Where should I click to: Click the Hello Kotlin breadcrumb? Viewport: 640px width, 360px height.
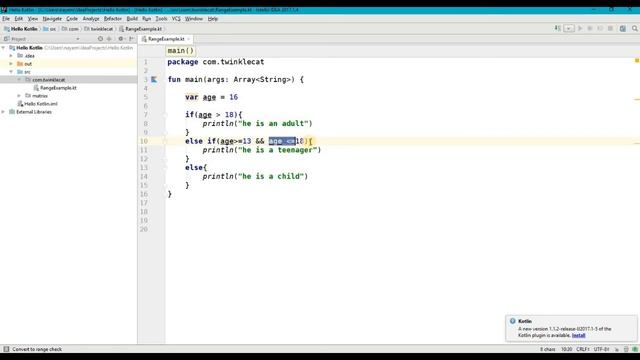(x=21, y=29)
